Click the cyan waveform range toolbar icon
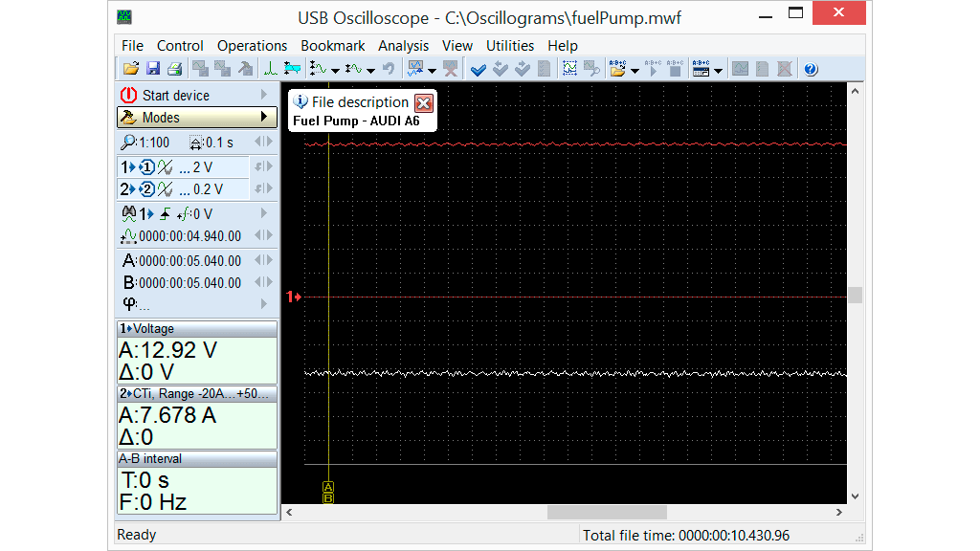 coord(292,69)
